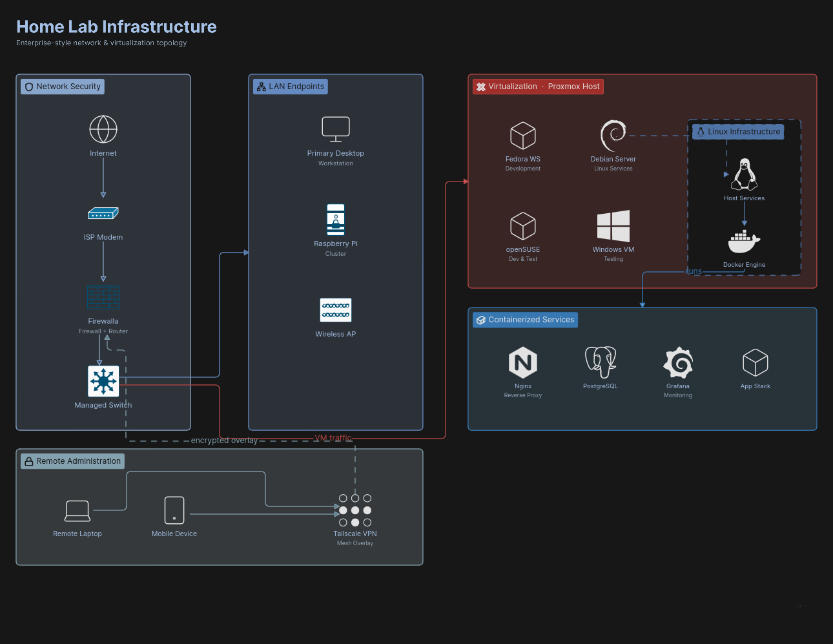Click the "Home Lab Infrastructure" title
Screen dimensions: 833x644
[x=116, y=26]
